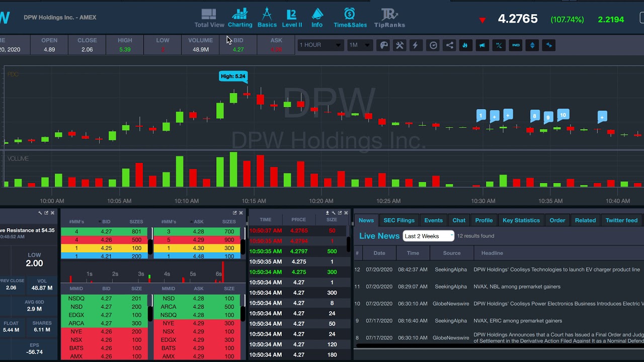
Task: Switch to the Chat tab
Action: pos(459,220)
